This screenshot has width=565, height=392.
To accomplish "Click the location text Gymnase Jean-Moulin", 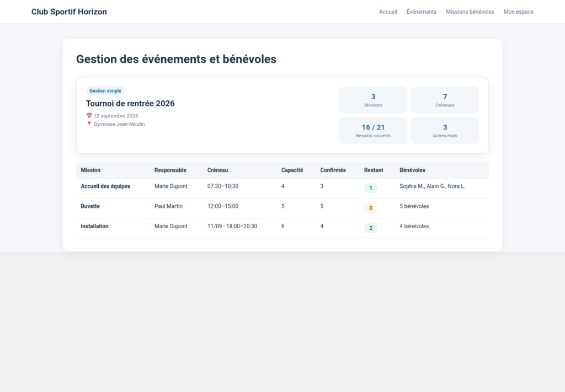I will 119,124.
